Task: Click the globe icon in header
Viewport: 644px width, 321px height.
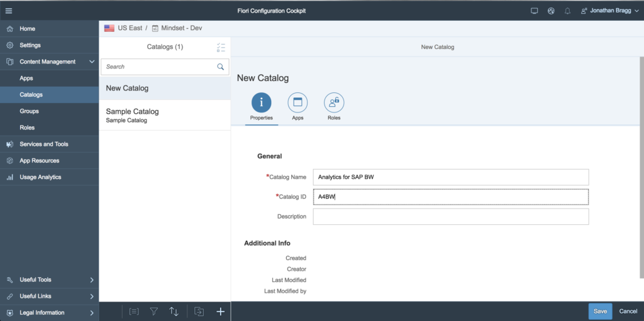Action: pyautogui.click(x=551, y=11)
